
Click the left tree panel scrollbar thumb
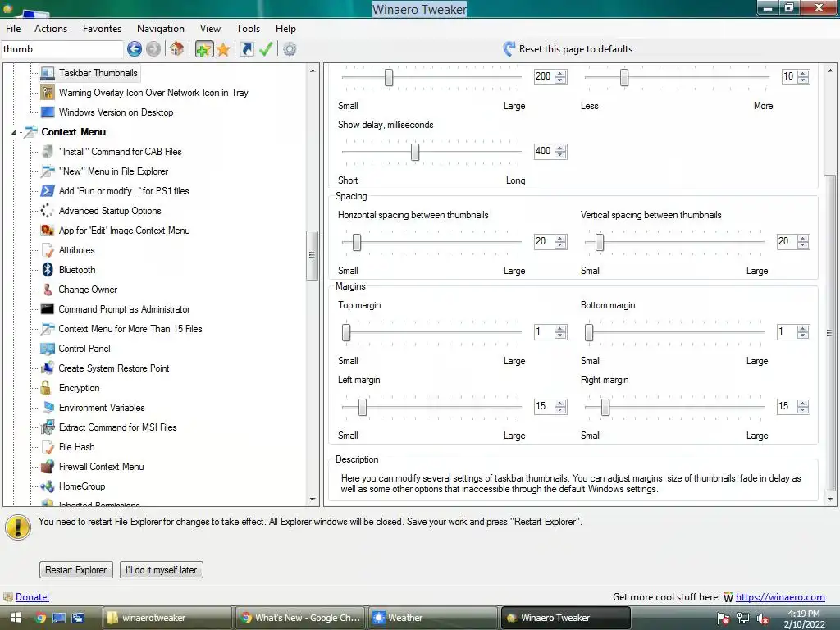313,255
